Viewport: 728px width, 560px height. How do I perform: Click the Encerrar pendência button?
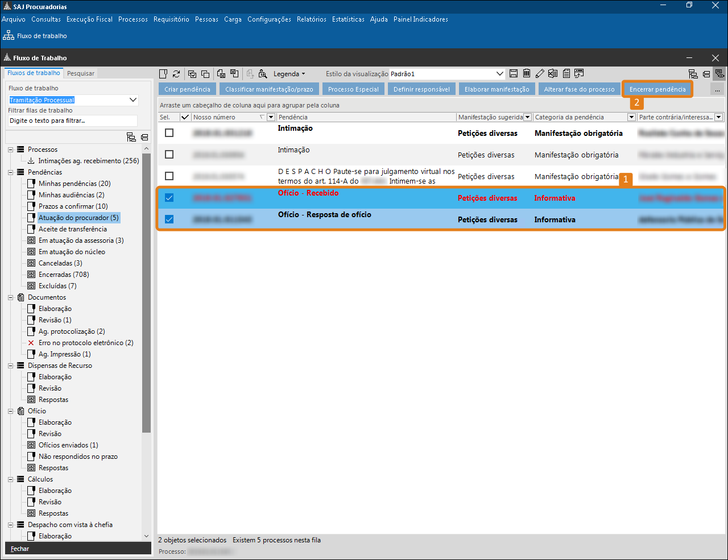[x=657, y=89]
